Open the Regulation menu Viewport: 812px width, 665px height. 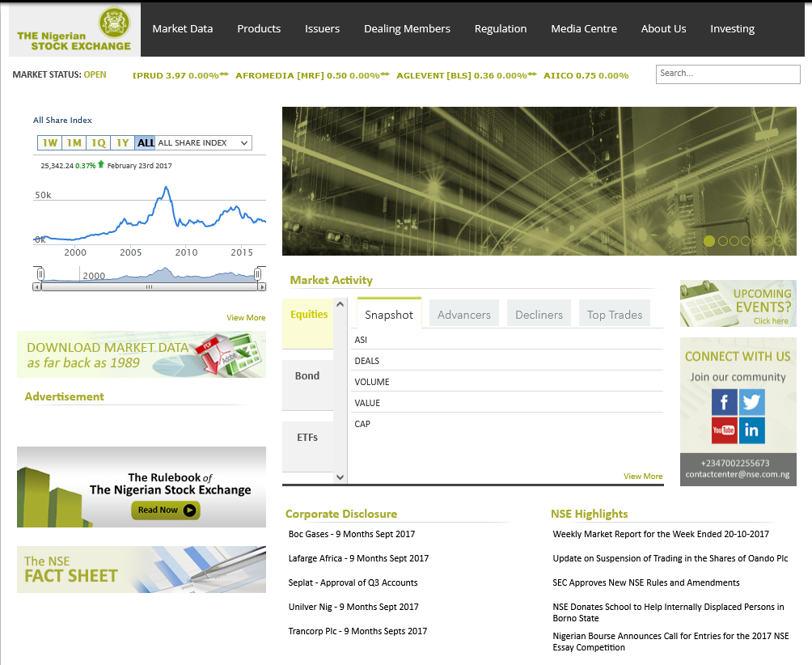coord(501,29)
